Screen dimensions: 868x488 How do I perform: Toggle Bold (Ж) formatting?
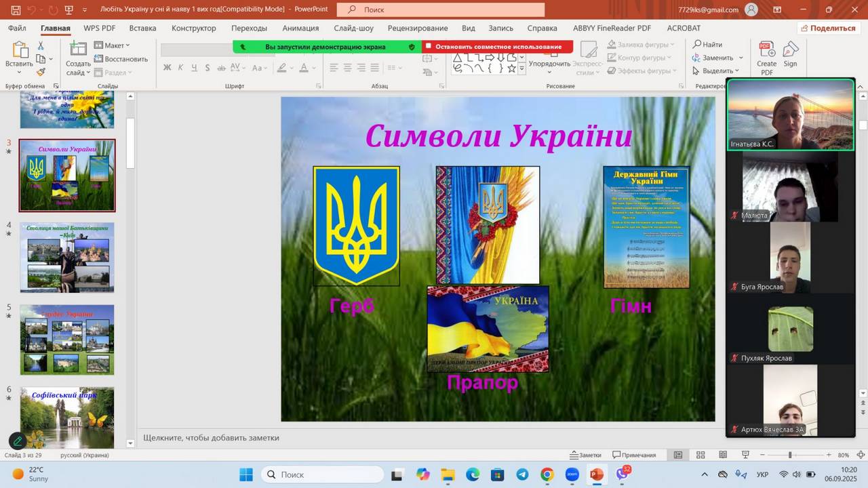click(x=167, y=68)
